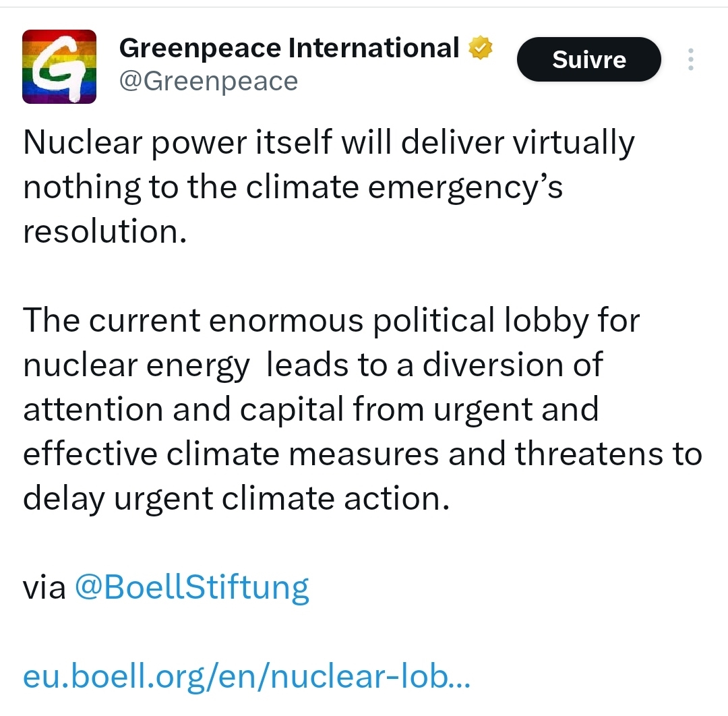Screen dimensions: 728x716
Task: Select the word 'resolution.' in the tweet
Action: click(x=104, y=231)
